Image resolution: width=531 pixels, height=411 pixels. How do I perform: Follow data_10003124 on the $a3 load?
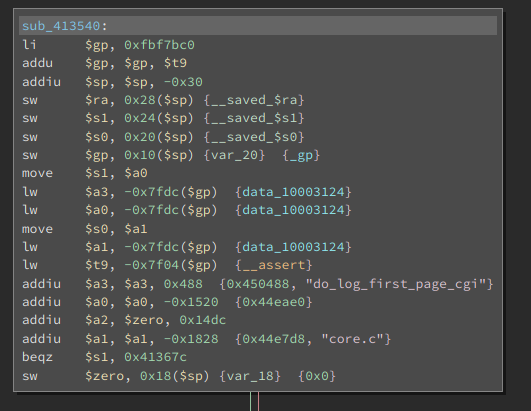(293, 192)
